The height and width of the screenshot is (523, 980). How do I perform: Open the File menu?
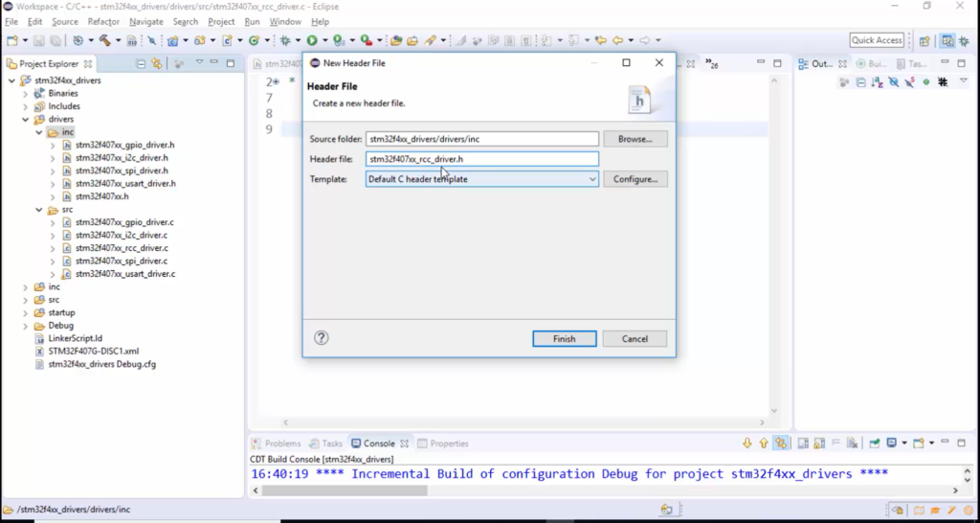(11, 21)
